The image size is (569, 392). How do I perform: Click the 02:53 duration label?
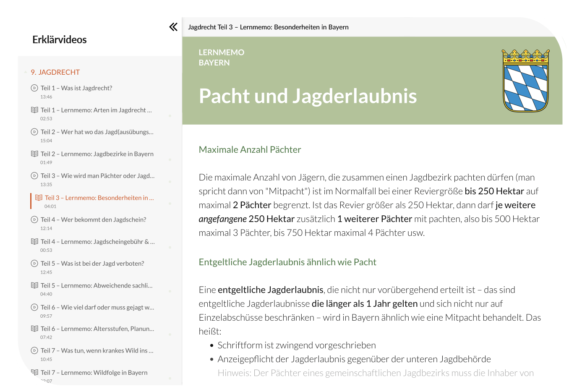46,119
